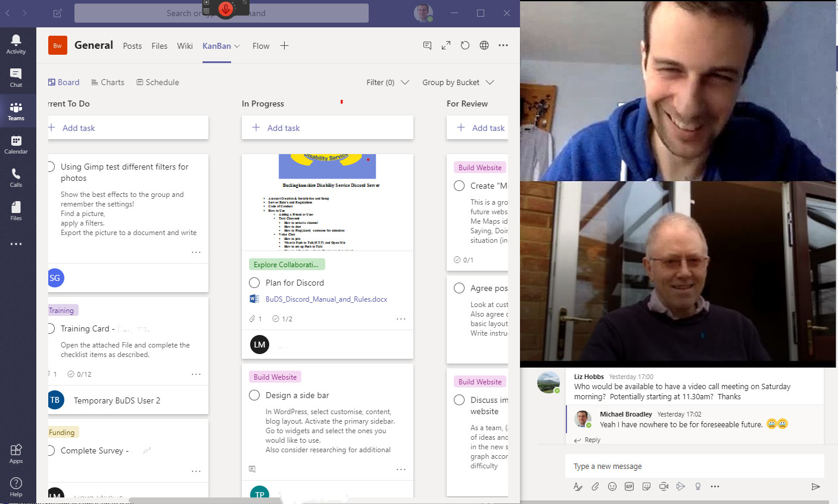The height and width of the screenshot is (504, 838).
Task: Open more options on Design a side bar card
Action: pyautogui.click(x=401, y=469)
